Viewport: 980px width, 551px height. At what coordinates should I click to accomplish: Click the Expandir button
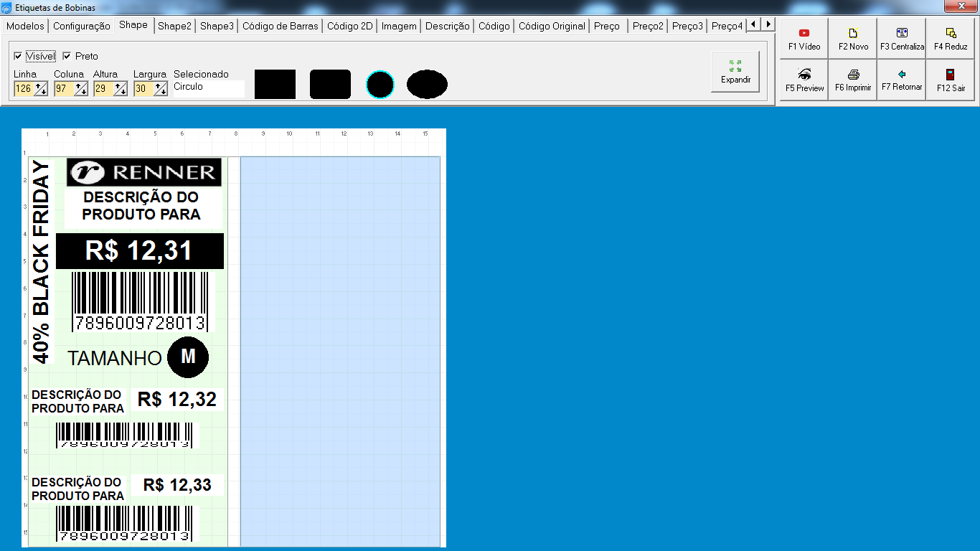(x=735, y=72)
